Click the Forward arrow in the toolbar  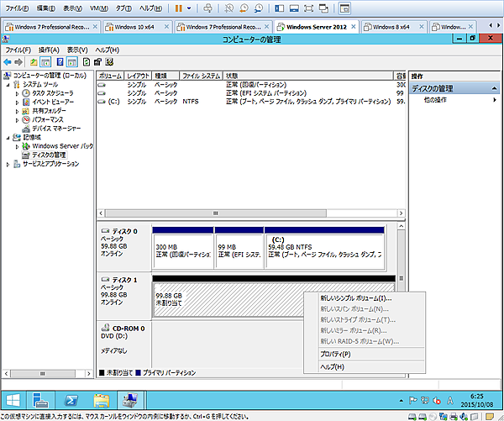tap(18, 62)
